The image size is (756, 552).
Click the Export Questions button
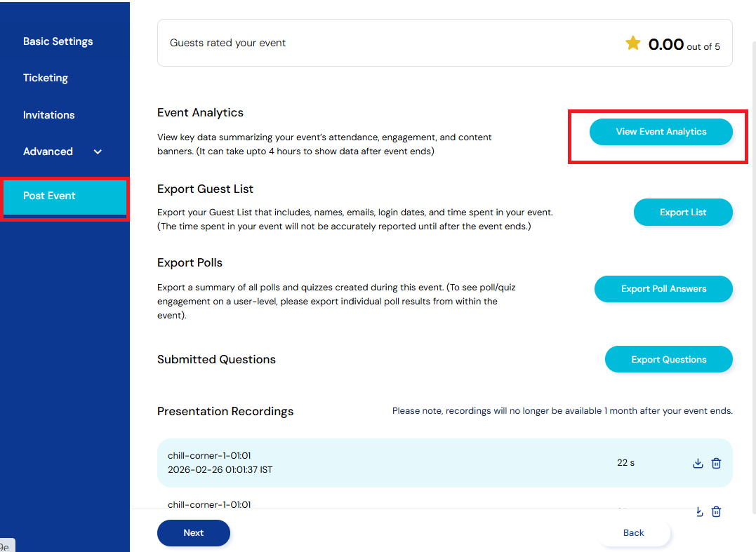click(x=668, y=360)
